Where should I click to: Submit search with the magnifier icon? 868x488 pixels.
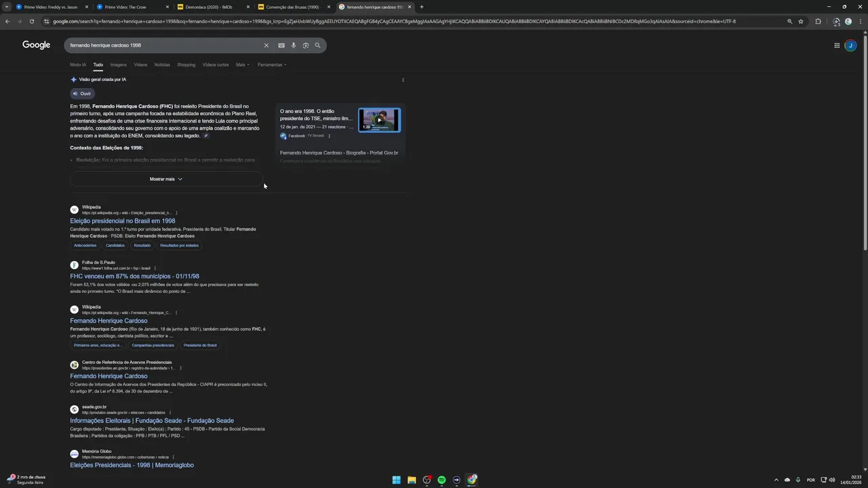tap(317, 45)
